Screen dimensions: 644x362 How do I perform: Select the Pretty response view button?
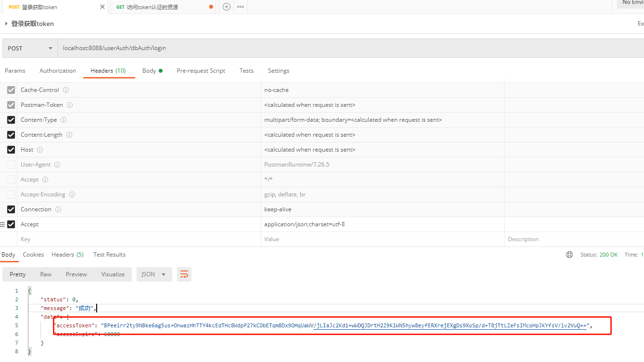[x=18, y=274]
